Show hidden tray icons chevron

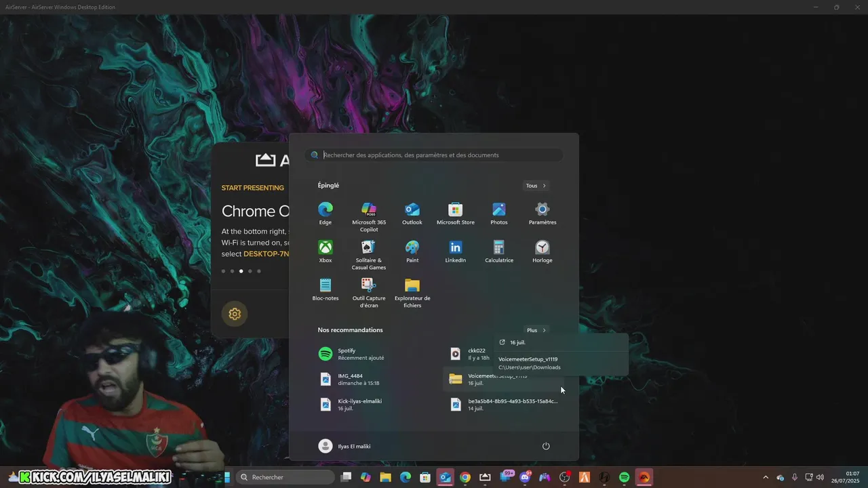[x=766, y=477]
